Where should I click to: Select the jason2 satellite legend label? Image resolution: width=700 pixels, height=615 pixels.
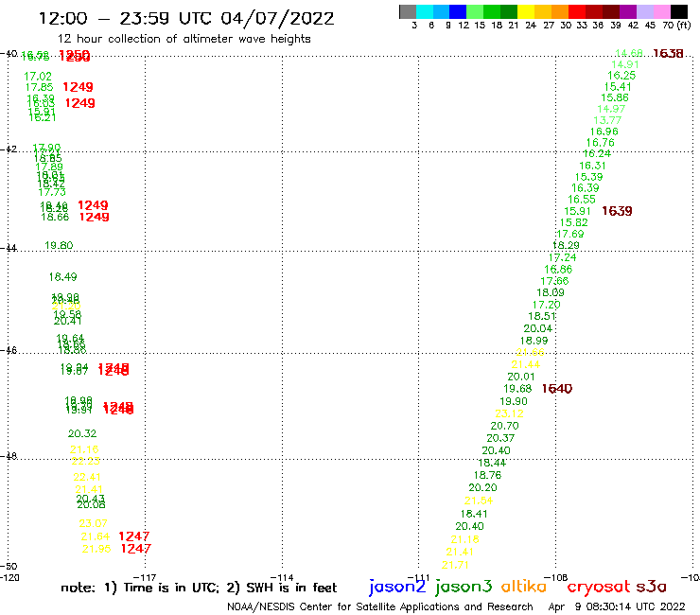397,587
